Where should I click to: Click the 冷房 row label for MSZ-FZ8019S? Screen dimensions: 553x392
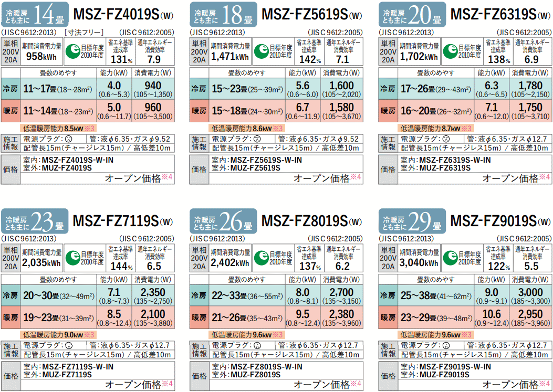(x=200, y=295)
